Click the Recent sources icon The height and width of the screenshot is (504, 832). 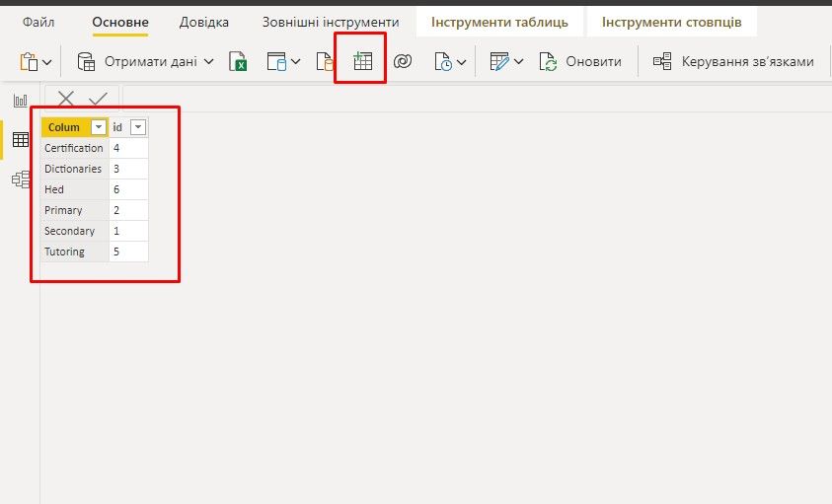(x=443, y=61)
